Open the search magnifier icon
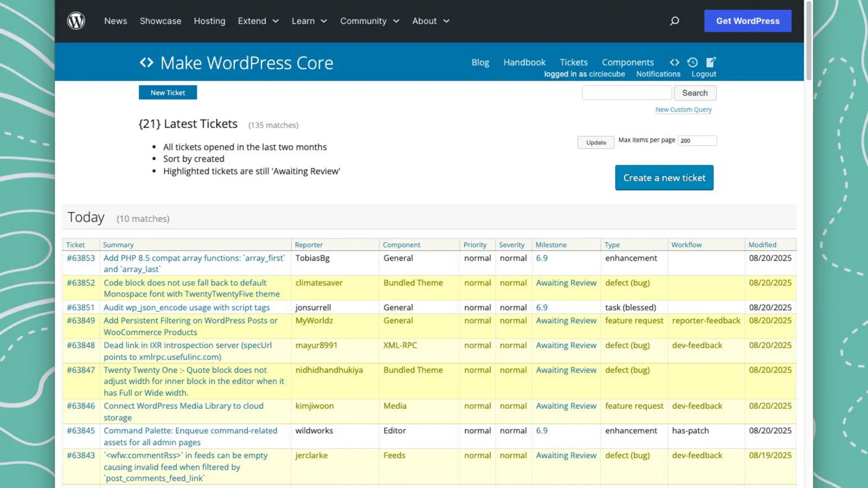Image resolution: width=868 pixels, height=488 pixels. point(674,21)
